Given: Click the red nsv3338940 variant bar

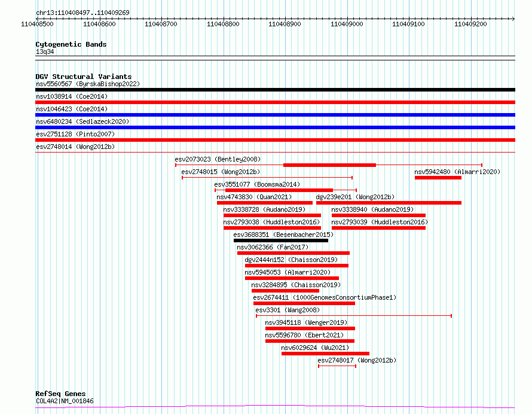Looking at the screenshot, I should tap(378, 215).
